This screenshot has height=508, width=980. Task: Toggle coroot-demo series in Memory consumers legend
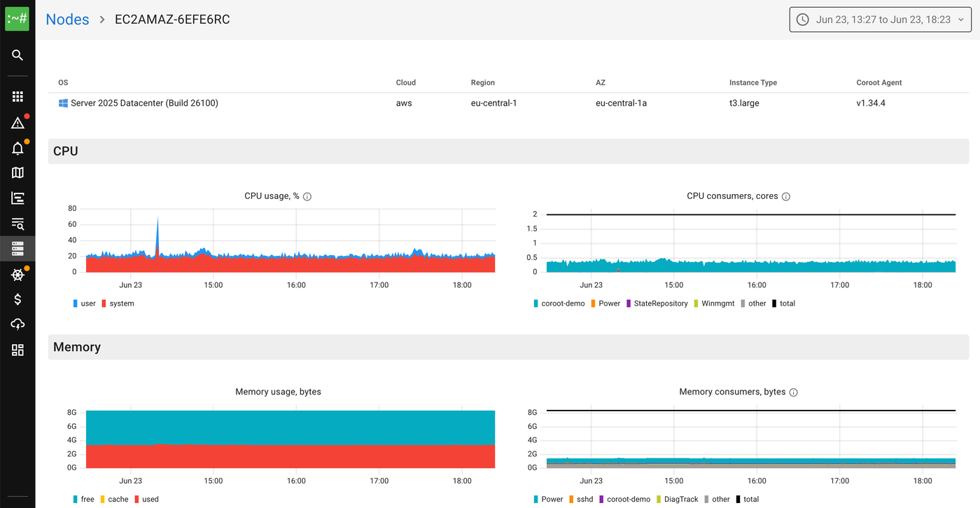click(x=624, y=500)
